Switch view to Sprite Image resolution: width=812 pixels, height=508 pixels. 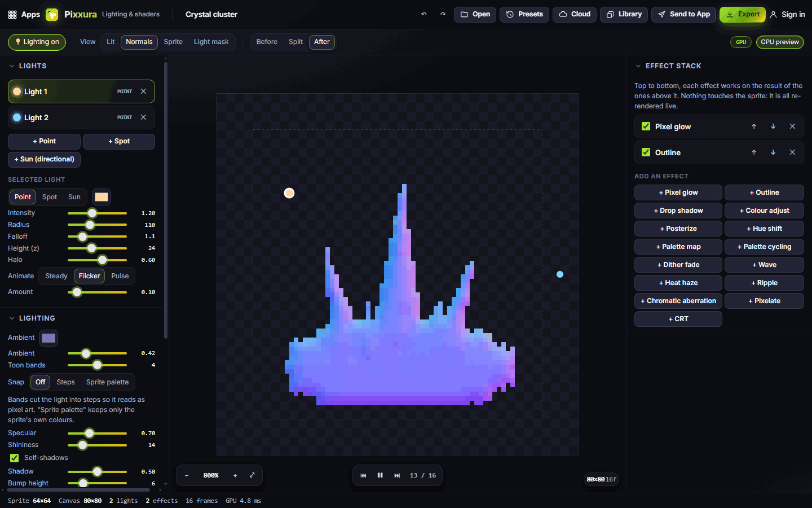click(173, 42)
